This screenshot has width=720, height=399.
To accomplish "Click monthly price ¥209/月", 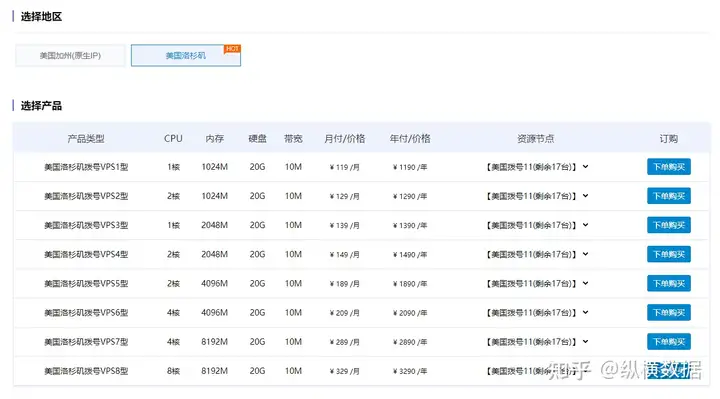I will coord(344,313).
